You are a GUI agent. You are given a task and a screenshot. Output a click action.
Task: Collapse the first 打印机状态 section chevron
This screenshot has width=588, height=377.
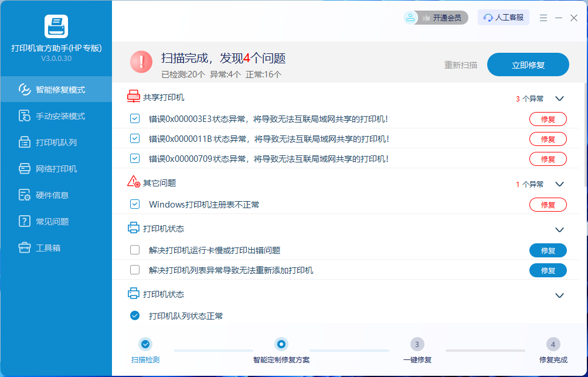click(559, 229)
